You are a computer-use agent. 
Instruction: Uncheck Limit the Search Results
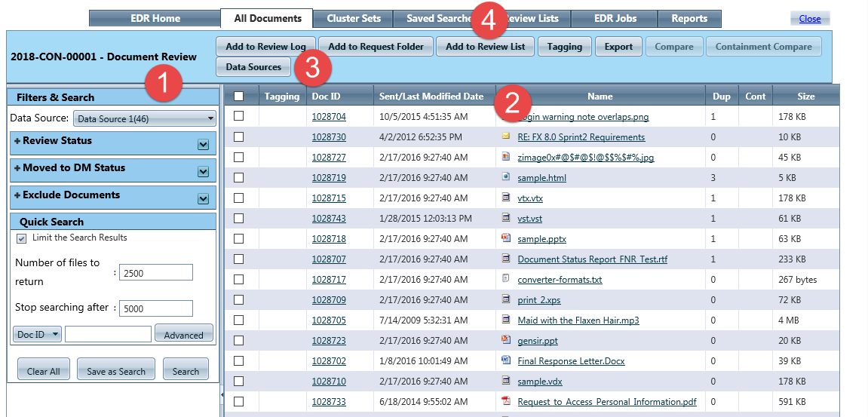coord(22,238)
